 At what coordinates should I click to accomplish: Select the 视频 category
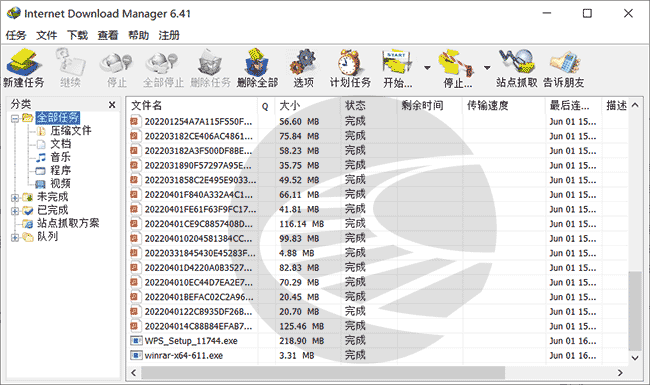61,184
